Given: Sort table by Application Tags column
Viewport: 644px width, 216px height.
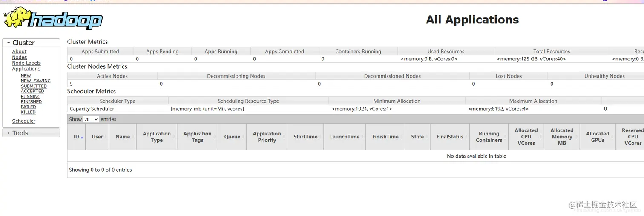Looking at the screenshot, I should (x=197, y=137).
